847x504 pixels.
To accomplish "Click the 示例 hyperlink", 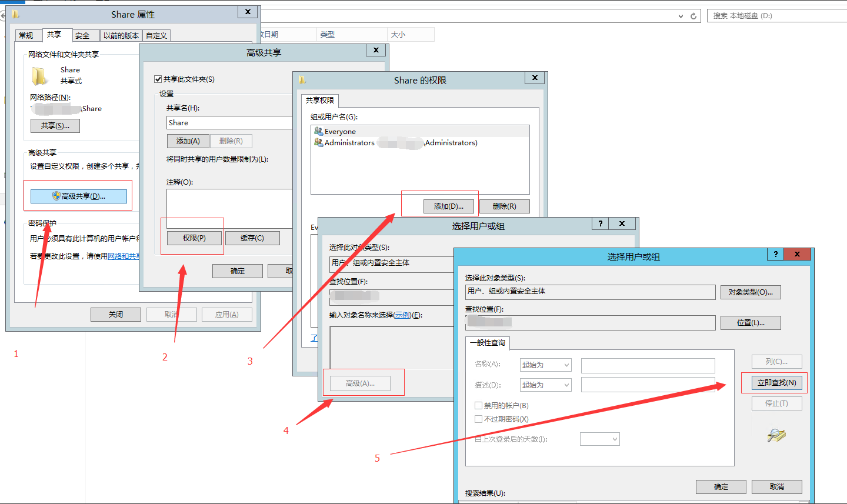I will [x=402, y=315].
